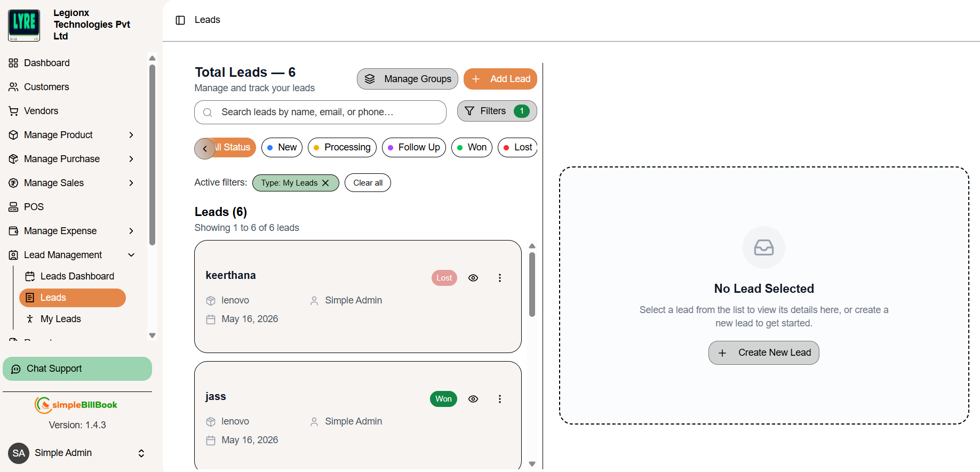Open Chat Support

click(x=77, y=369)
